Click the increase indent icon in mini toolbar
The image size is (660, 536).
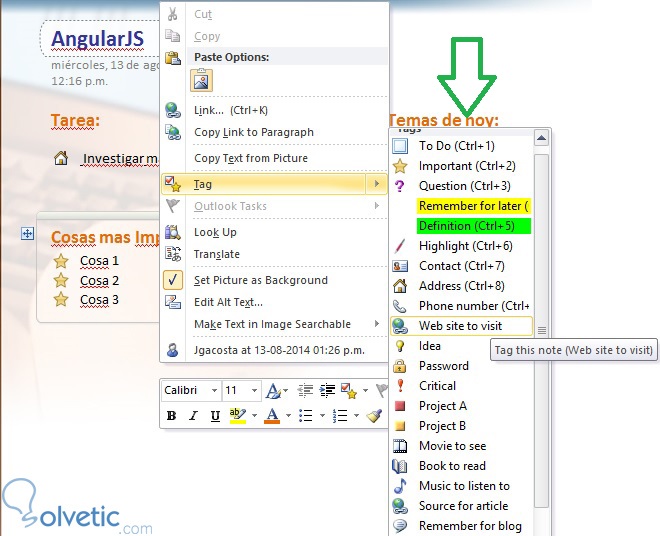pos(327,391)
